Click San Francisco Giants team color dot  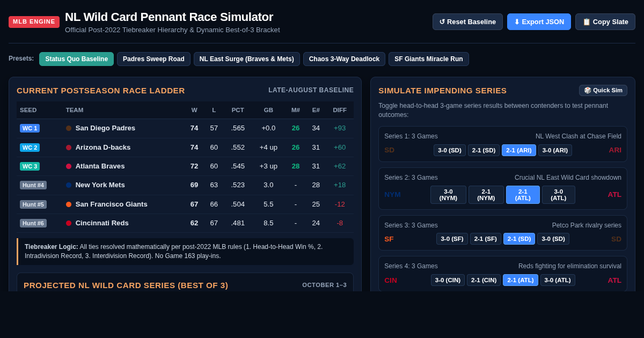coord(69,204)
